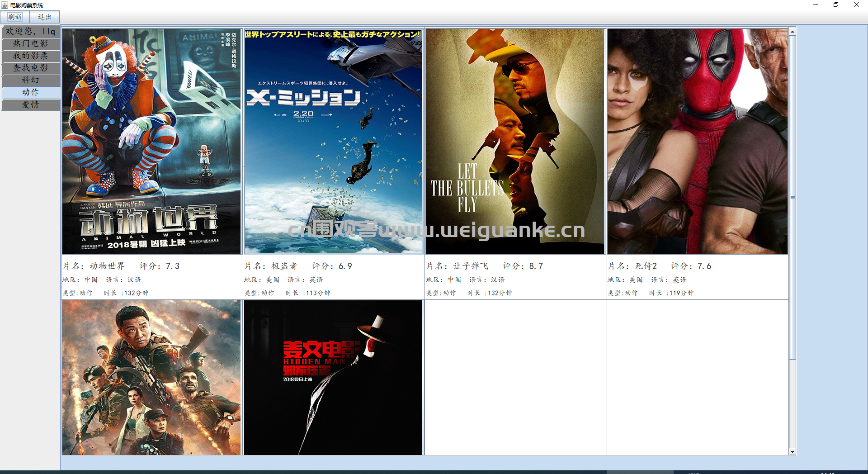Open the 查找电影 section
Viewport: 868px width, 474px height.
coord(31,68)
